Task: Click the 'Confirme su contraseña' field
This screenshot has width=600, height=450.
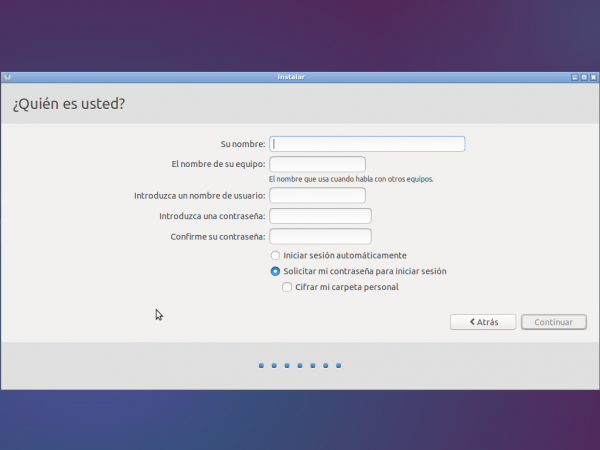Action: [x=320, y=237]
